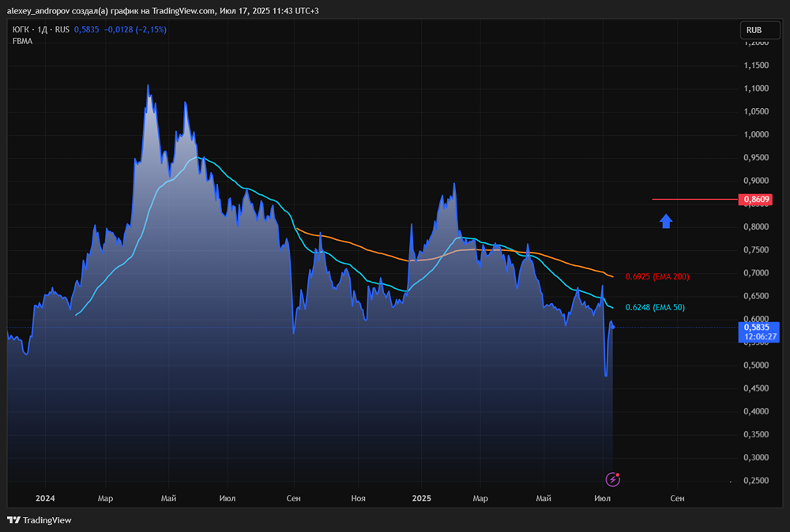Click the TradingView logo

pos(39,520)
